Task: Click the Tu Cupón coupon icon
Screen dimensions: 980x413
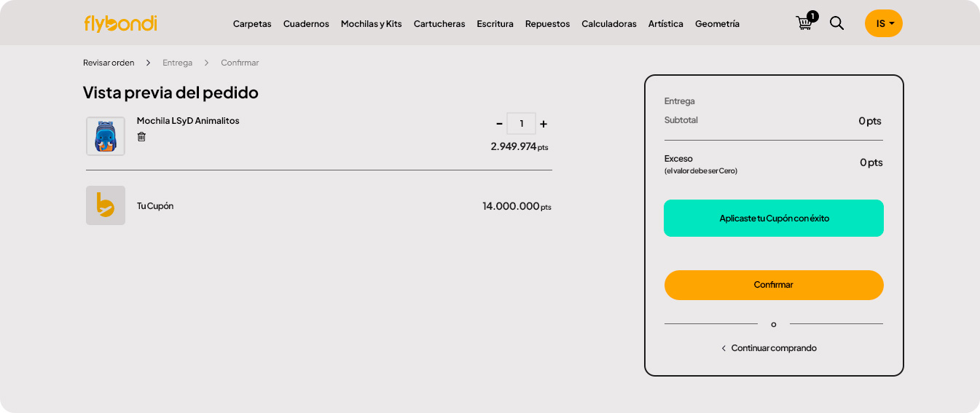Action: click(106, 205)
